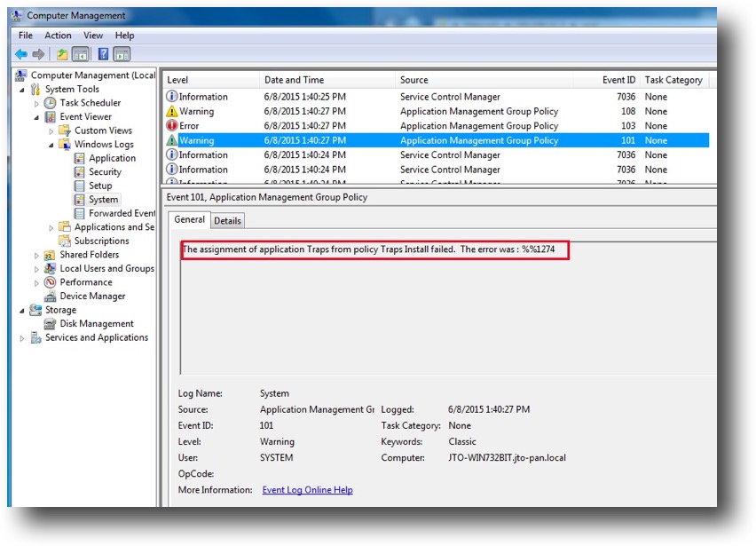756x546 pixels.
Task: Open the Action menu
Action: 57,35
